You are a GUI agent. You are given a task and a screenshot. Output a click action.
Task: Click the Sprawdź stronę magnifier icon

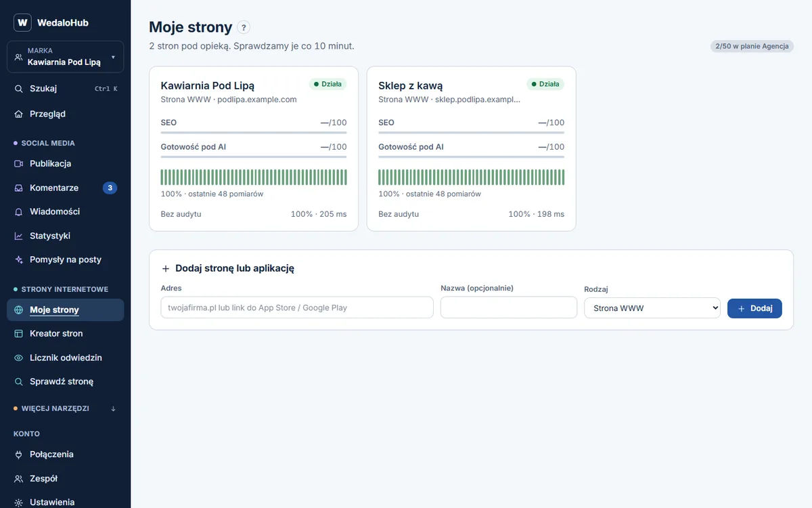19,382
